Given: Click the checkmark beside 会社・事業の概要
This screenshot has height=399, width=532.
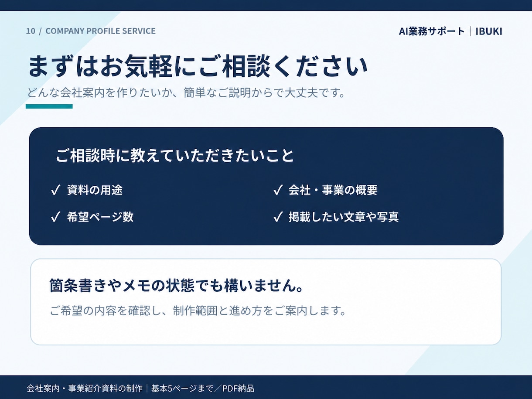Looking at the screenshot, I should (278, 190).
